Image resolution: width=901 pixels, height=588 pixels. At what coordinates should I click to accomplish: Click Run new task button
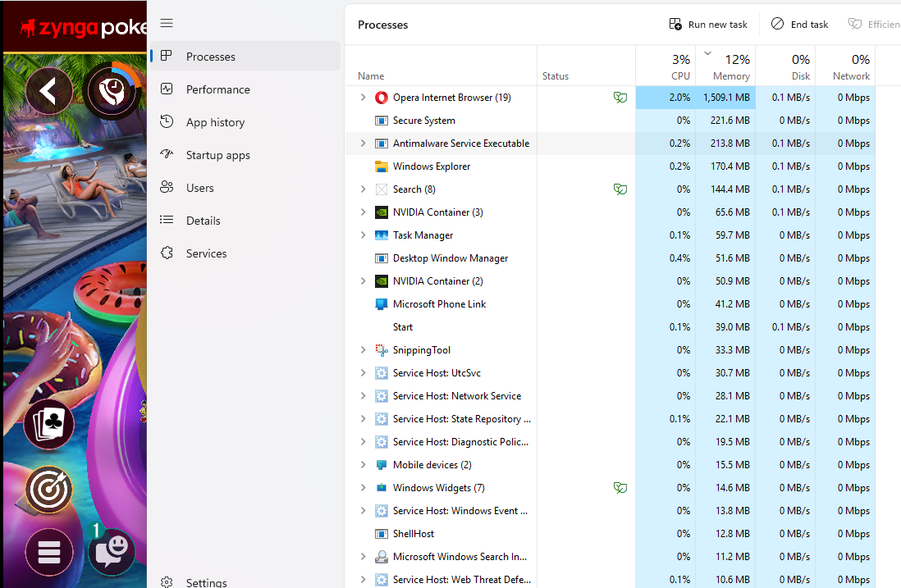[708, 24]
